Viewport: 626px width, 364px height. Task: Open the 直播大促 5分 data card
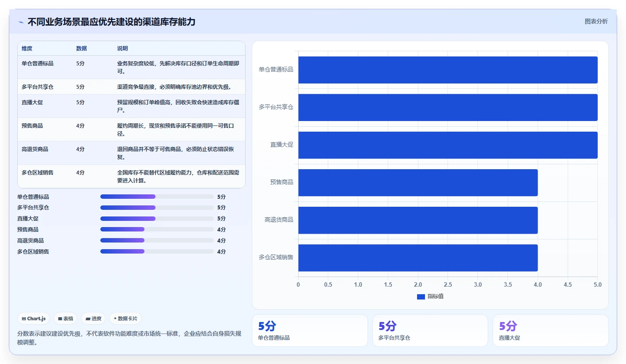pyautogui.click(x=550, y=330)
